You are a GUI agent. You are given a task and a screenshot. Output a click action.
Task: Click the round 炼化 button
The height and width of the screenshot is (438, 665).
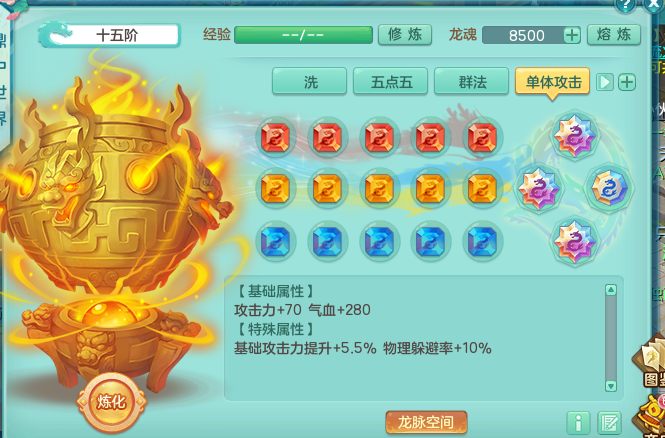[x=112, y=402]
